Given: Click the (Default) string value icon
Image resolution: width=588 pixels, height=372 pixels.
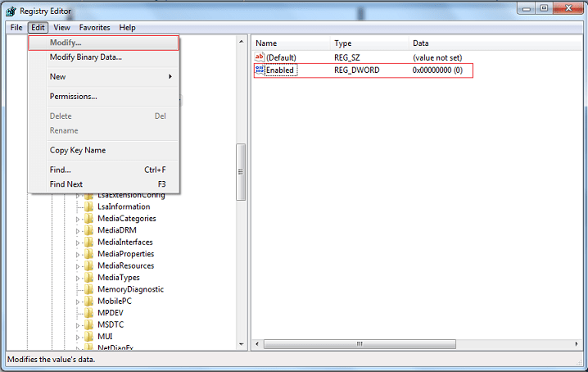Looking at the screenshot, I should (x=260, y=57).
